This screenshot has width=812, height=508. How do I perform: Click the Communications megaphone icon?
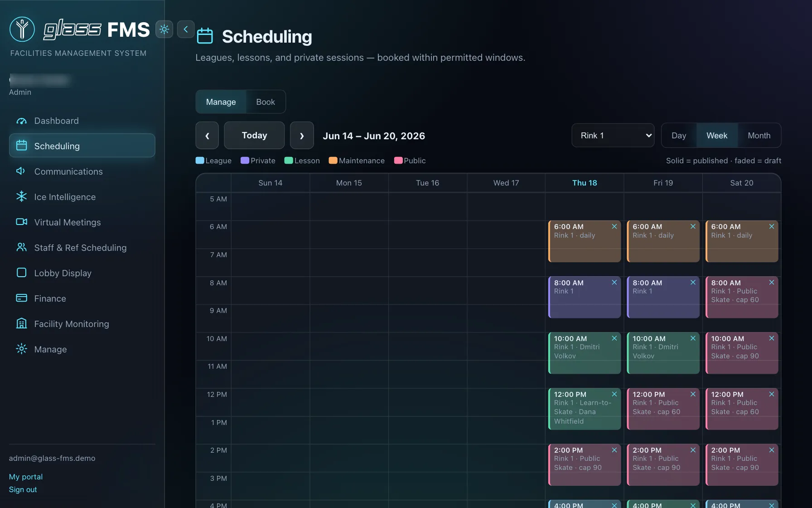21,171
